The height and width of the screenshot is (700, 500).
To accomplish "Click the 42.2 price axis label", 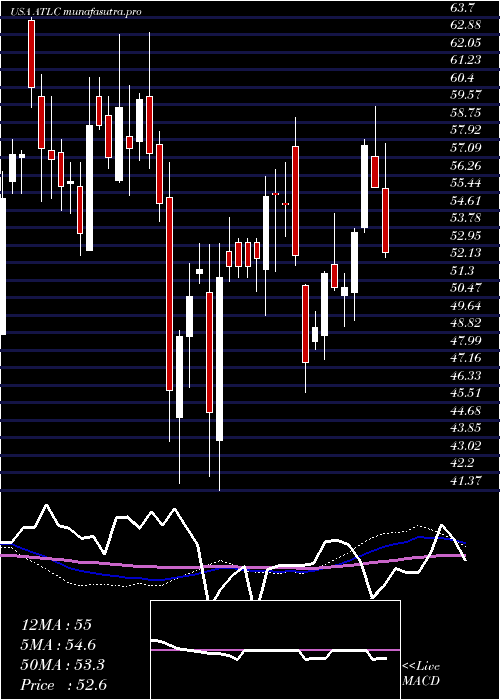I will point(463,462).
